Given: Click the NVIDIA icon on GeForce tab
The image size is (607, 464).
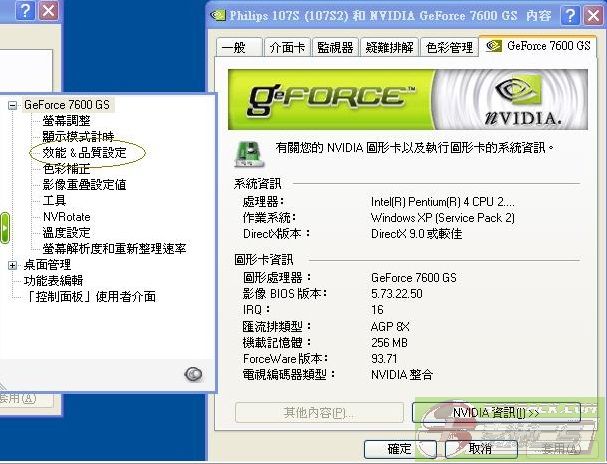Looking at the screenshot, I should click(494, 46).
